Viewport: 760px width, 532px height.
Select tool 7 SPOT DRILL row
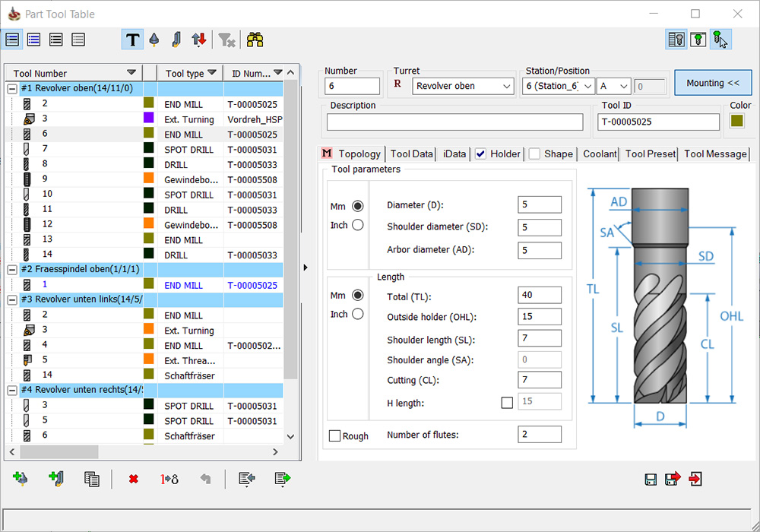[144, 149]
